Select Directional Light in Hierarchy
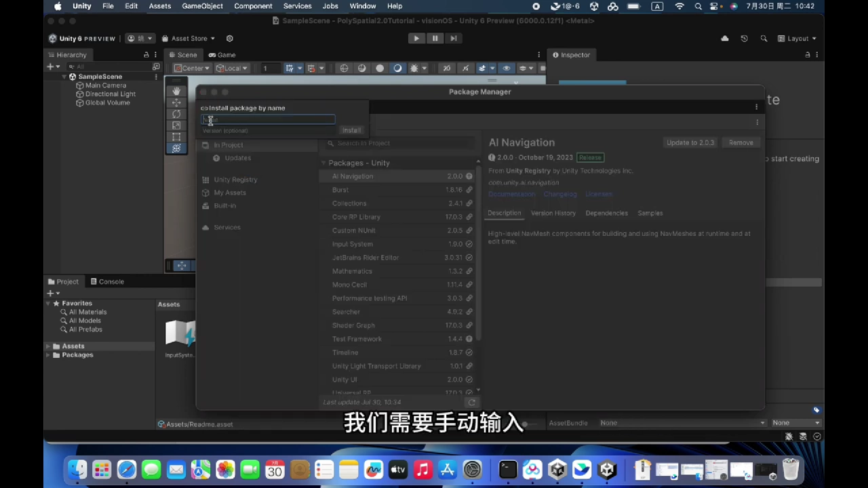Viewport: 868px width, 488px height. coord(111,94)
